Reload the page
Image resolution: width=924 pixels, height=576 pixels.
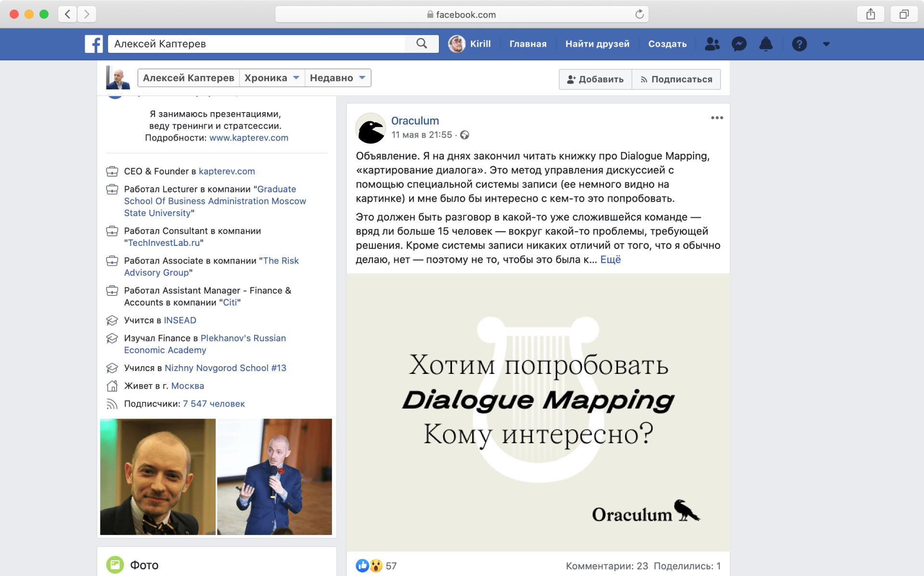click(x=639, y=14)
